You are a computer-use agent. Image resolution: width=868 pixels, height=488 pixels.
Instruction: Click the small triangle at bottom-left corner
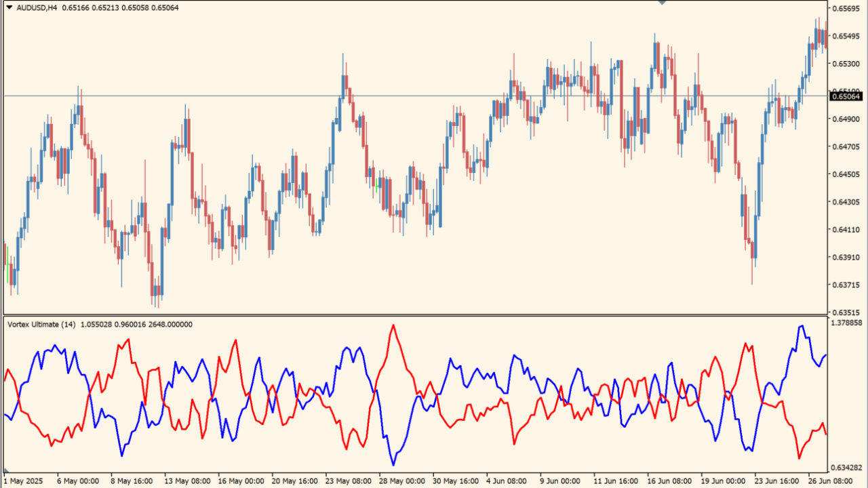coord(6,470)
